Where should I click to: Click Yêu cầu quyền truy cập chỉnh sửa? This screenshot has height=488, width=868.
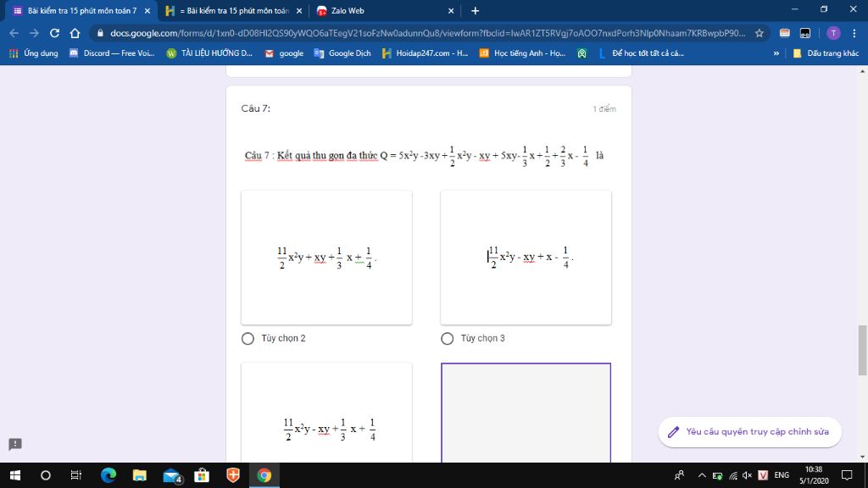pyautogui.click(x=749, y=431)
